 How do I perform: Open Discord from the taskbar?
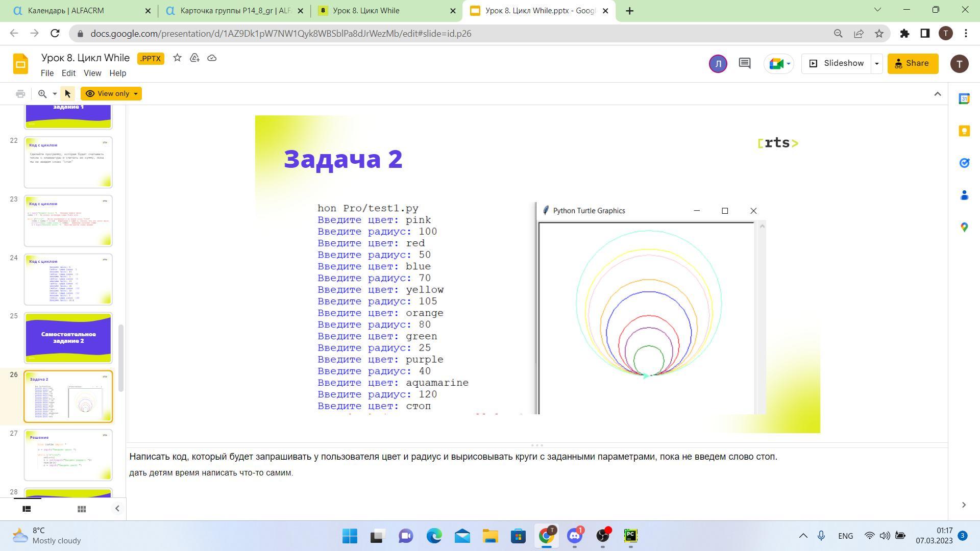pos(575,536)
